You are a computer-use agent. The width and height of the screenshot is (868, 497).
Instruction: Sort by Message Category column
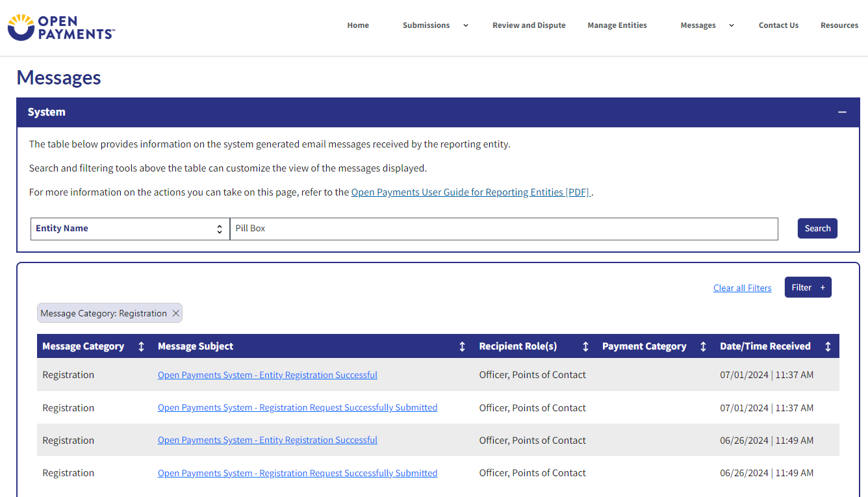(x=141, y=346)
